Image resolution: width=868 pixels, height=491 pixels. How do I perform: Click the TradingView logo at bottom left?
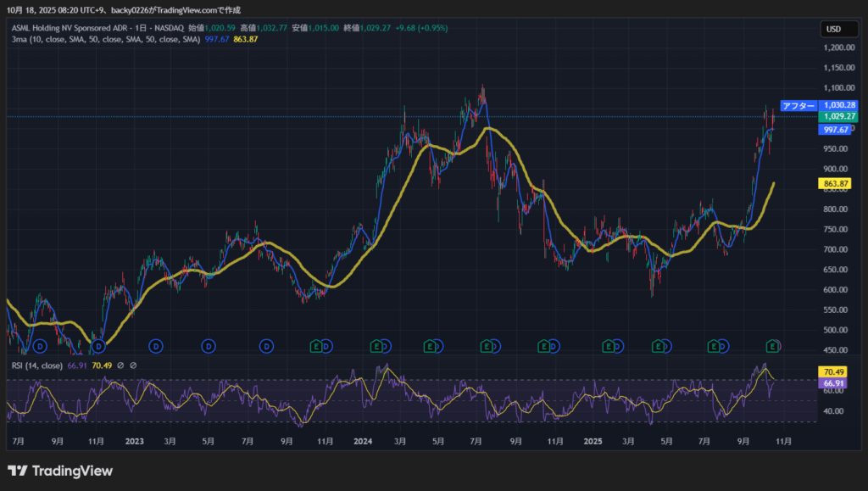tap(60, 471)
